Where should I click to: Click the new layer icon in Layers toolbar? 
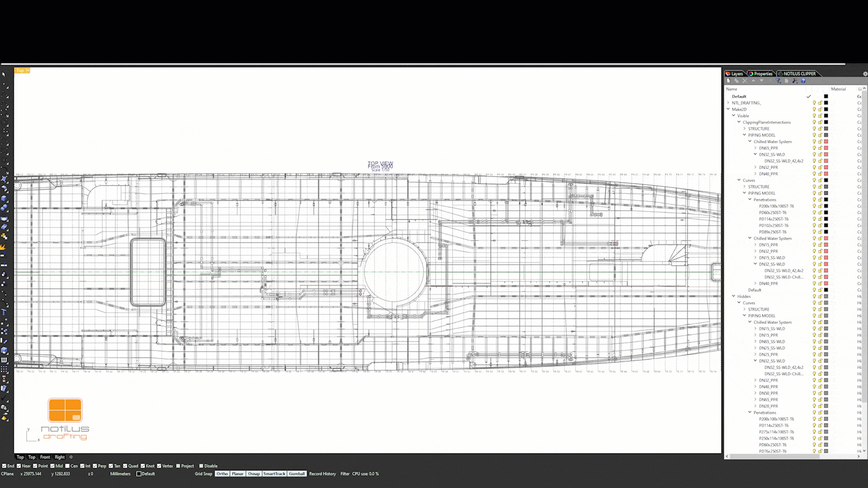pos(728,81)
